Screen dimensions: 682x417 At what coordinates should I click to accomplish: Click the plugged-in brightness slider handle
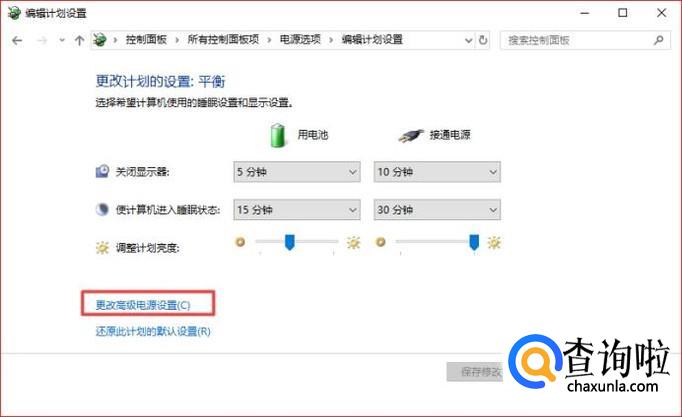[474, 242]
